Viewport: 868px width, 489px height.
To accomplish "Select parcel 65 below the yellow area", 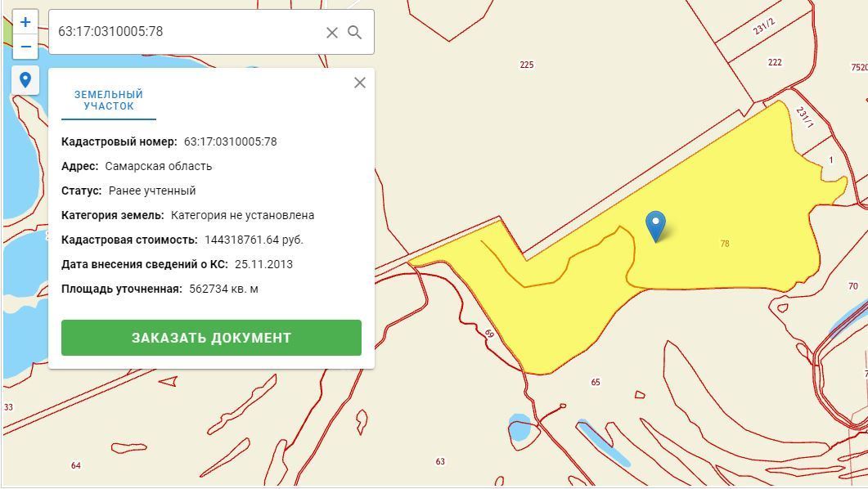I will click(x=595, y=380).
